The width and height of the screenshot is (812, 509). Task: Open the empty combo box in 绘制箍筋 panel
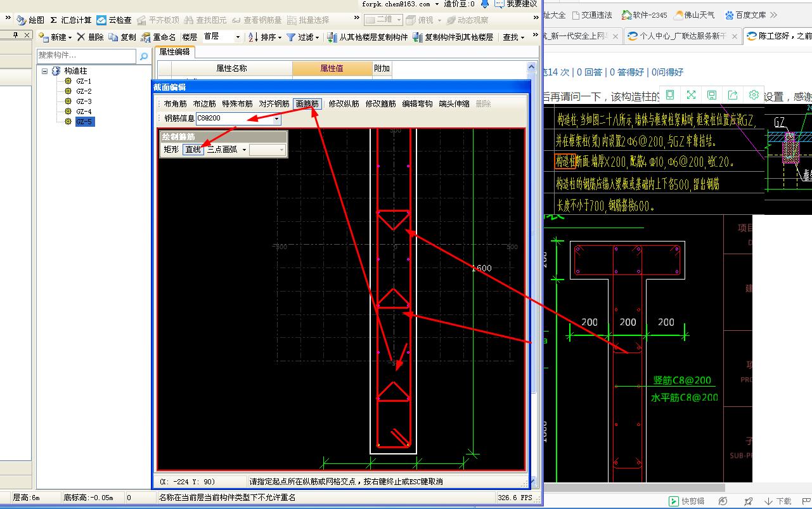click(267, 150)
